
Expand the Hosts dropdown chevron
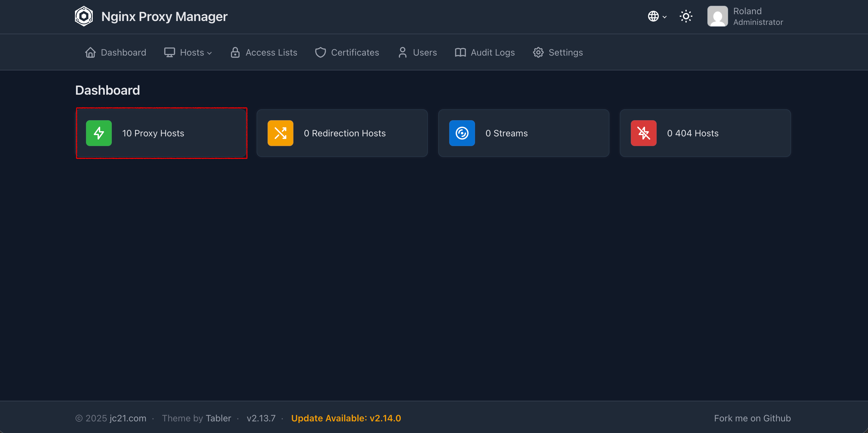point(210,53)
